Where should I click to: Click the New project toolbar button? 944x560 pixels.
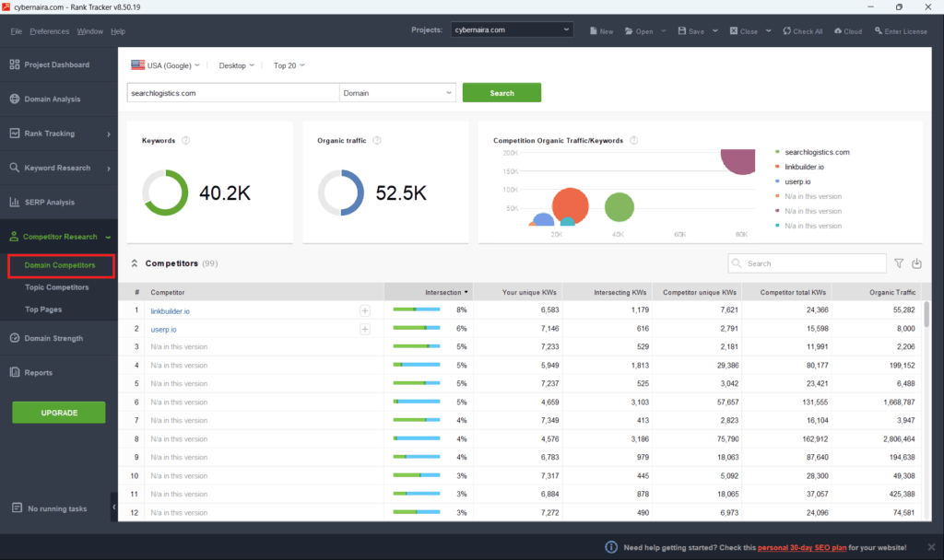(x=601, y=31)
